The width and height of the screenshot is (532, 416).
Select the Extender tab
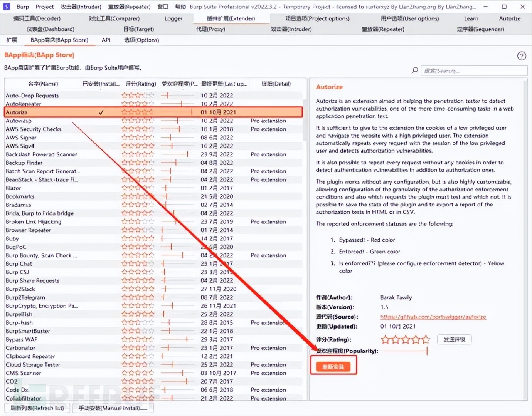tap(231, 18)
